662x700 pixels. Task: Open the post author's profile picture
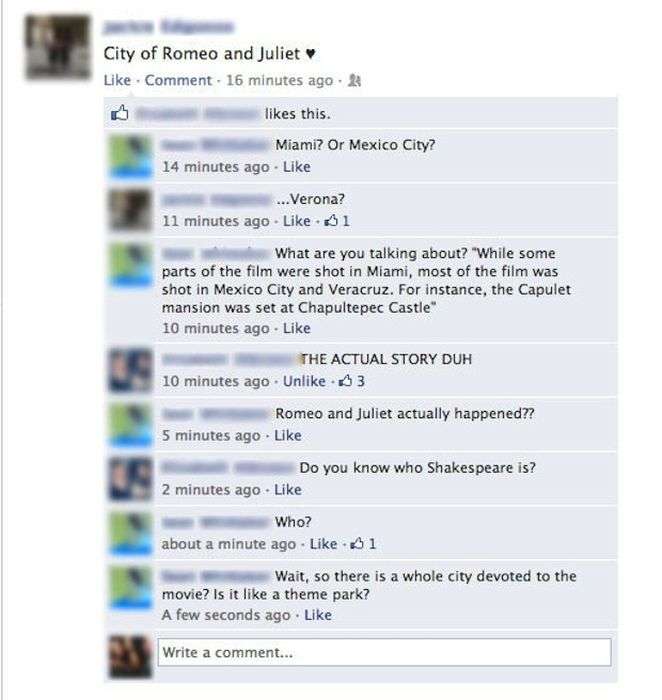[58, 47]
